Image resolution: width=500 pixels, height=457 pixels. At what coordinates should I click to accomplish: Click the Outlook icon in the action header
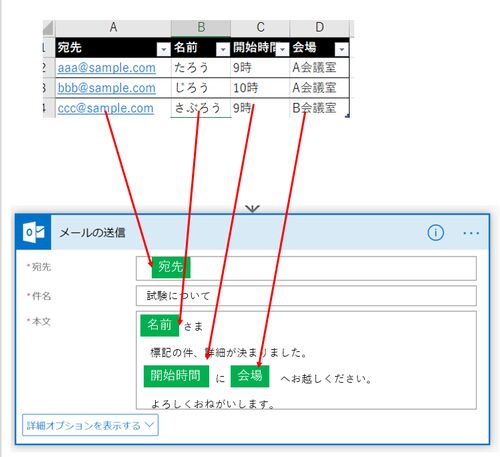[x=33, y=232]
